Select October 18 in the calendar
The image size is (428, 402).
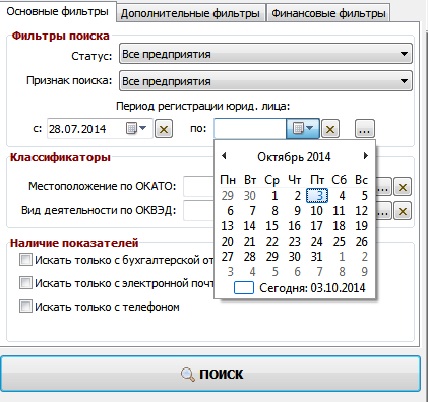(x=339, y=226)
